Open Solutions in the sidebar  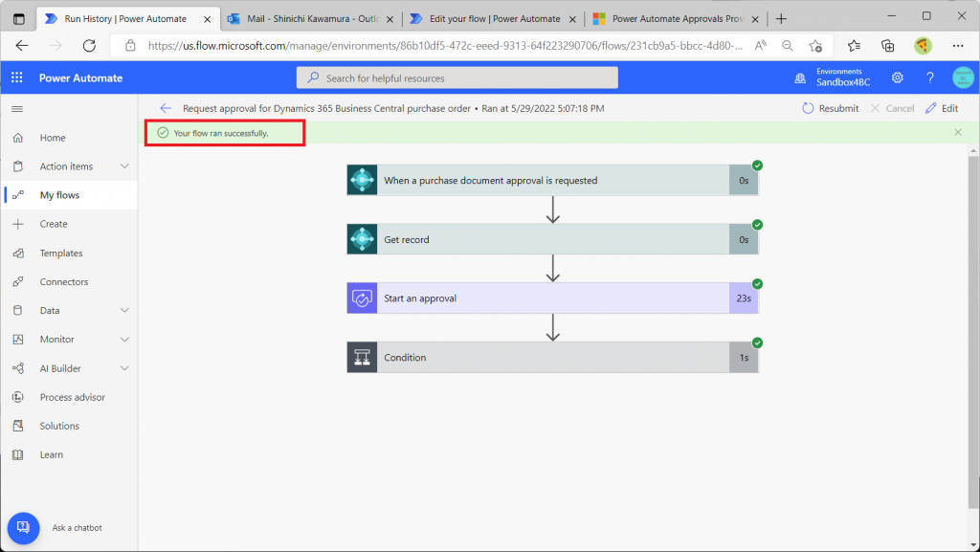[x=69, y=426]
